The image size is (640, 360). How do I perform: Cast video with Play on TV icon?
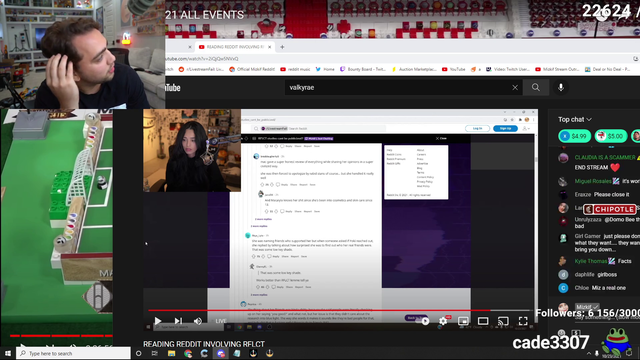pos(503,321)
